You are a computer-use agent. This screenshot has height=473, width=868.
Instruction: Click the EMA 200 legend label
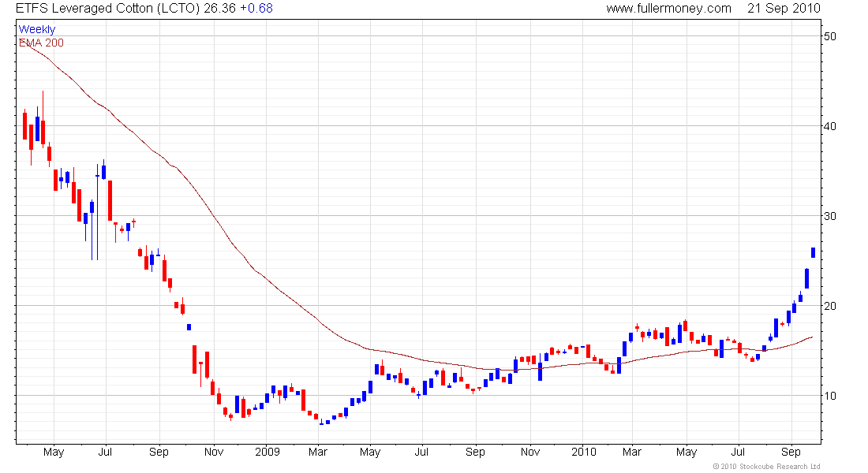tap(41, 43)
